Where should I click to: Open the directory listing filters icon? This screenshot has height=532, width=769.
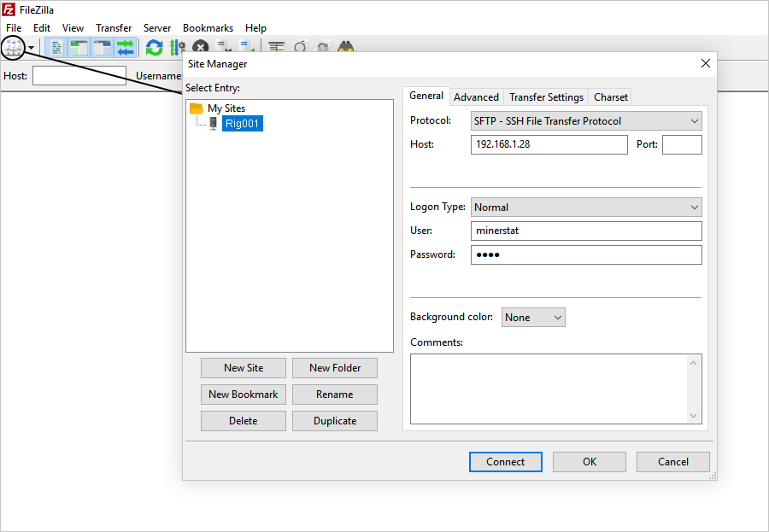277,47
